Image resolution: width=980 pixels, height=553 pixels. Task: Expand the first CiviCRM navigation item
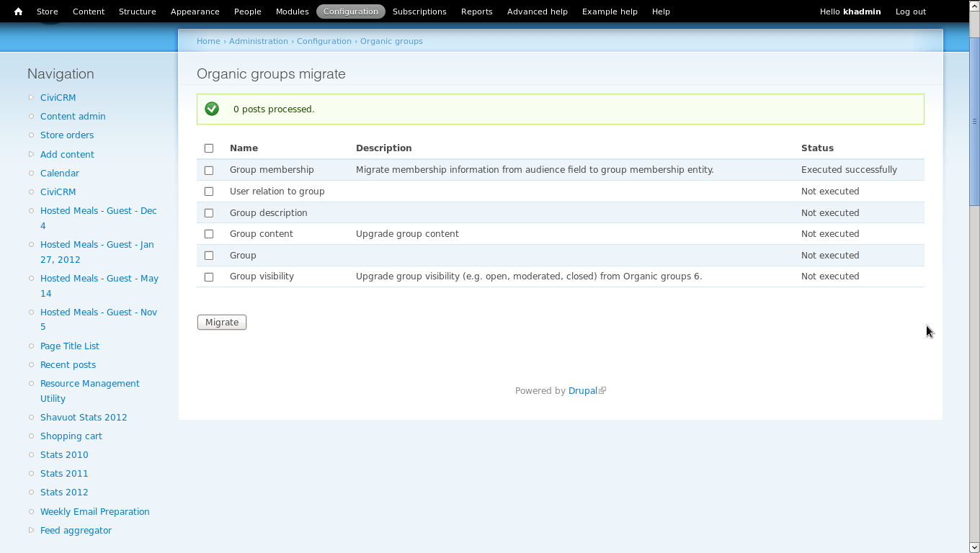tap(31, 97)
